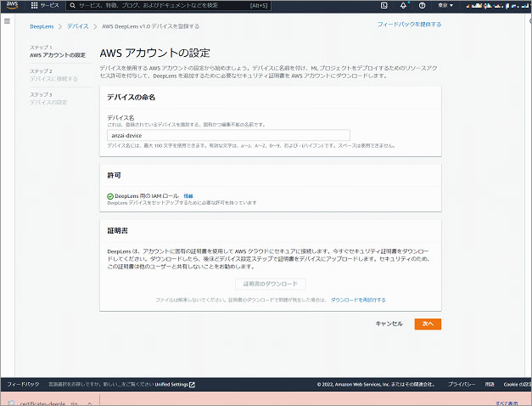The image size is (532, 406).
Task: Click the 許可 section heading
Action: click(114, 175)
